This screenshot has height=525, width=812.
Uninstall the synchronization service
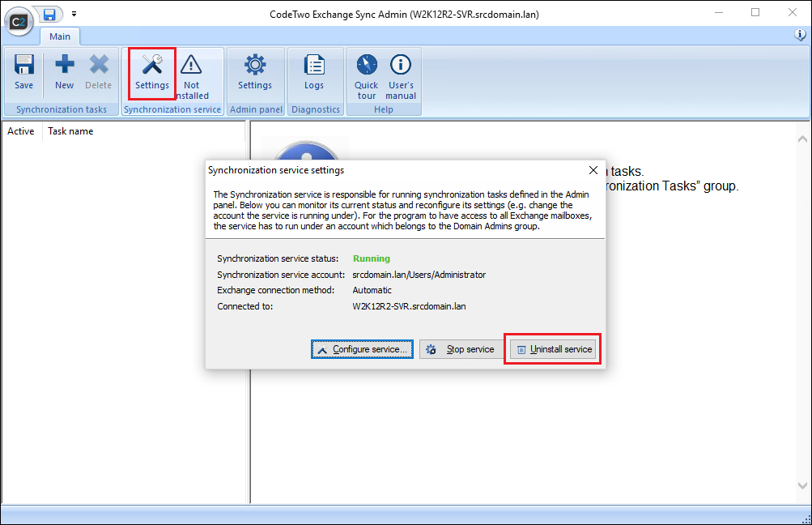point(552,348)
